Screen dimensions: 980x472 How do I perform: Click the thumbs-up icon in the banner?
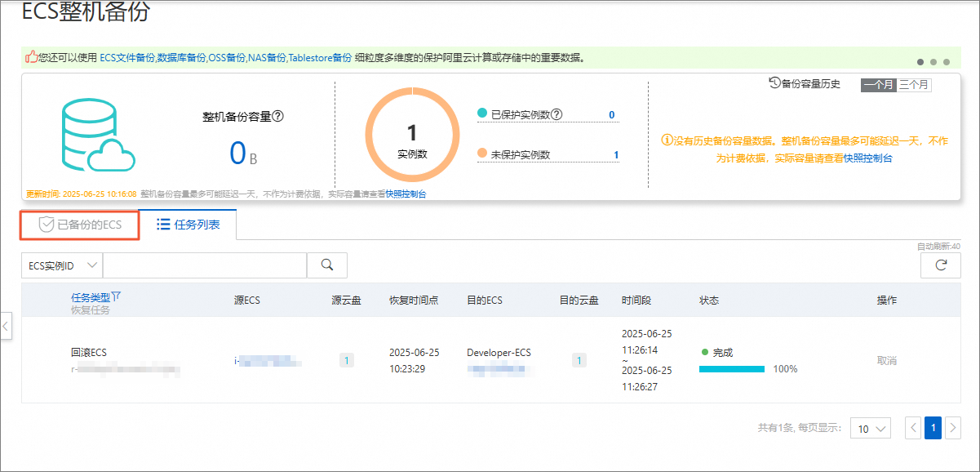click(31, 57)
